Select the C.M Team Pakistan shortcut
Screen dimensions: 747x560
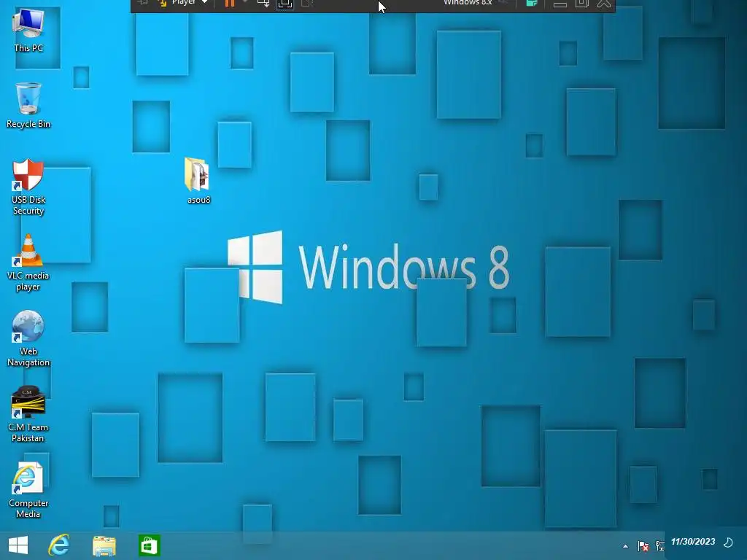coord(28,414)
